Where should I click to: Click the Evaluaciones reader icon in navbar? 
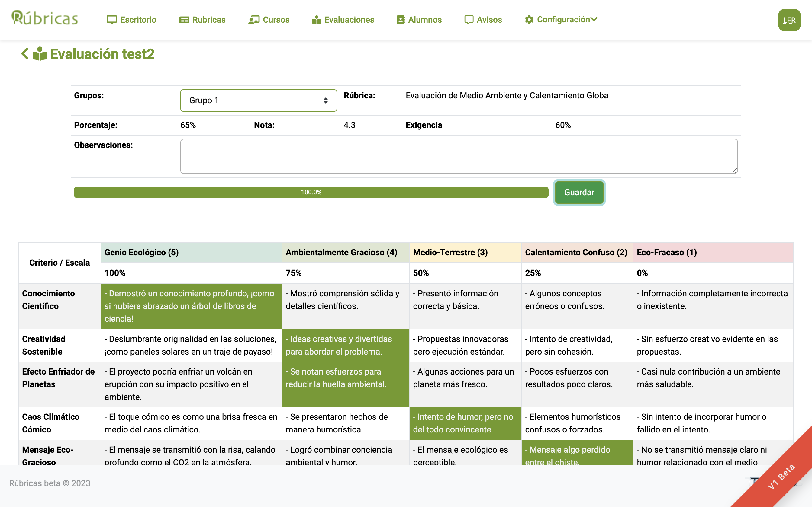click(x=316, y=20)
